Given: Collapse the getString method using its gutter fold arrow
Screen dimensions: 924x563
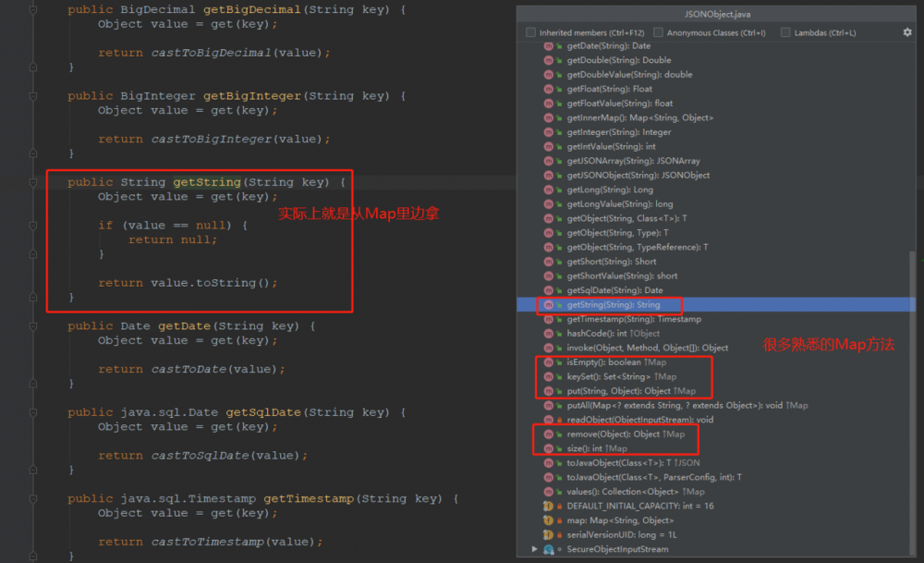Looking at the screenshot, I should click(x=32, y=182).
